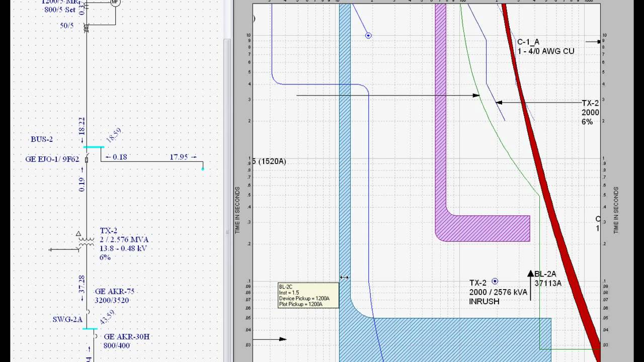
Task: Click the BL-2A fault marker label
Action: [x=545, y=274]
